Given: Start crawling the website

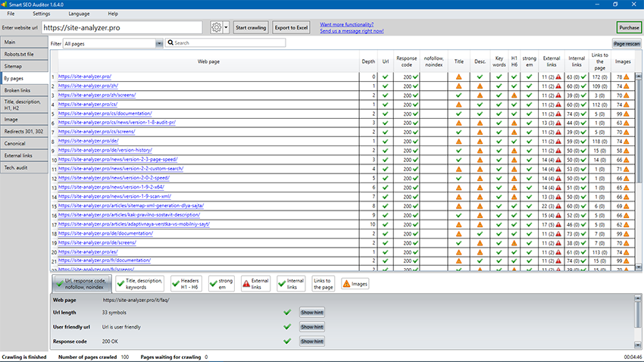Looking at the screenshot, I should [x=251, y=27].
